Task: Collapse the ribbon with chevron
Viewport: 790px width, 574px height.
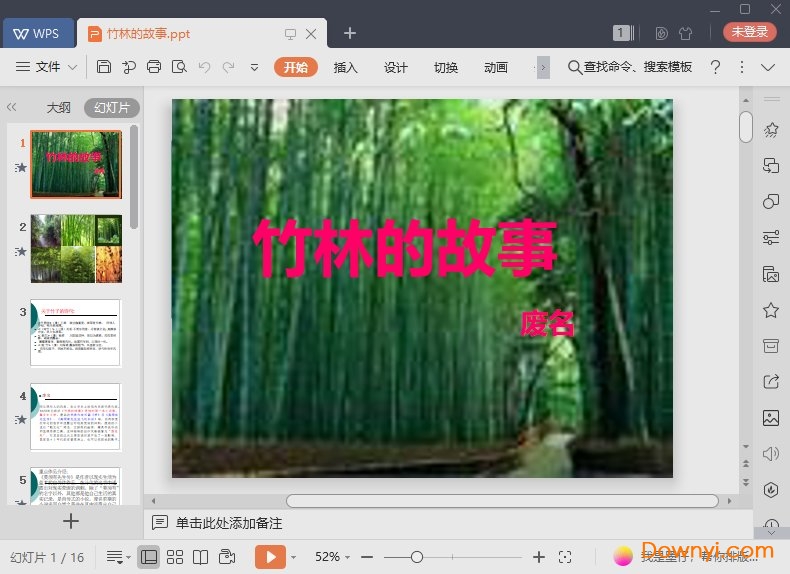Action: pyautogui.click(x=768, y=67)
